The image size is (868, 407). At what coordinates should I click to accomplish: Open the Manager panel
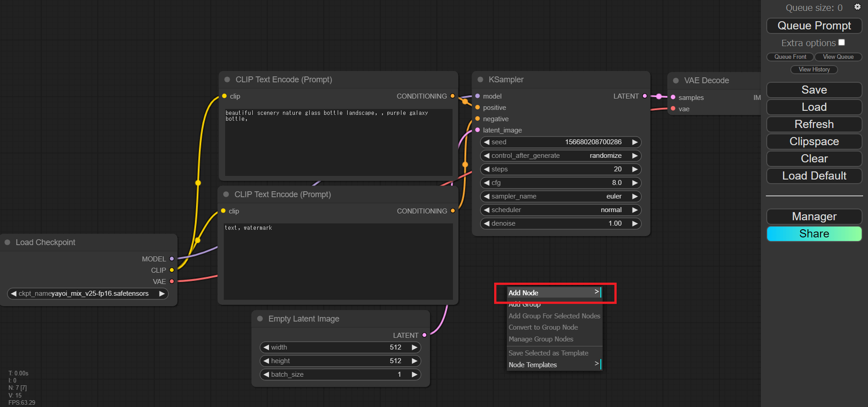pos(814,217)
